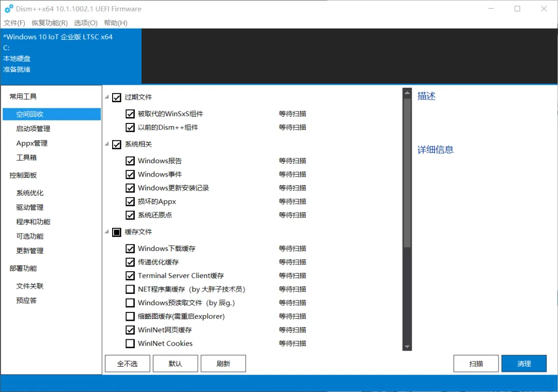Close the Dism++ window

pyautogui.click(x=544, y=9)
